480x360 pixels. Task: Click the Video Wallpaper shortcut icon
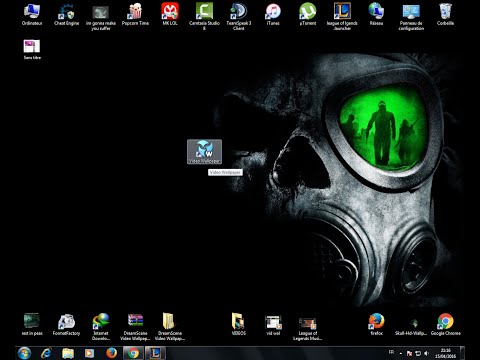point(204,152)
